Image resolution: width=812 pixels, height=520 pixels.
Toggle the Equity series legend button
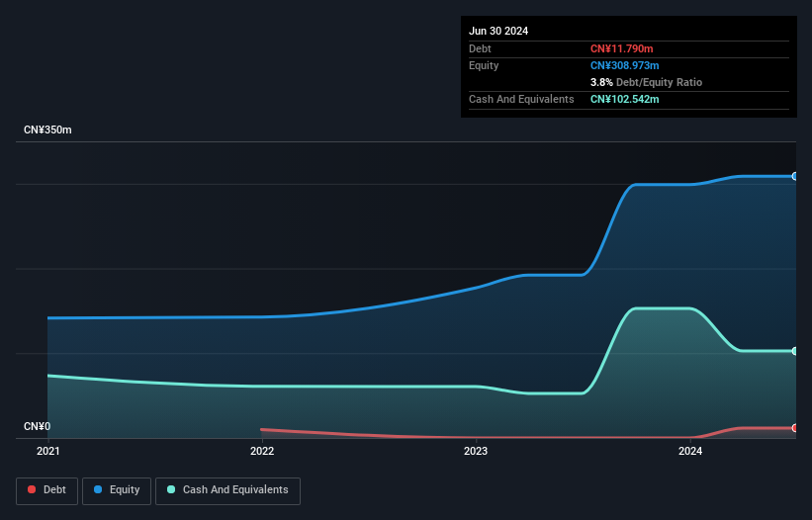pos(117,490)
